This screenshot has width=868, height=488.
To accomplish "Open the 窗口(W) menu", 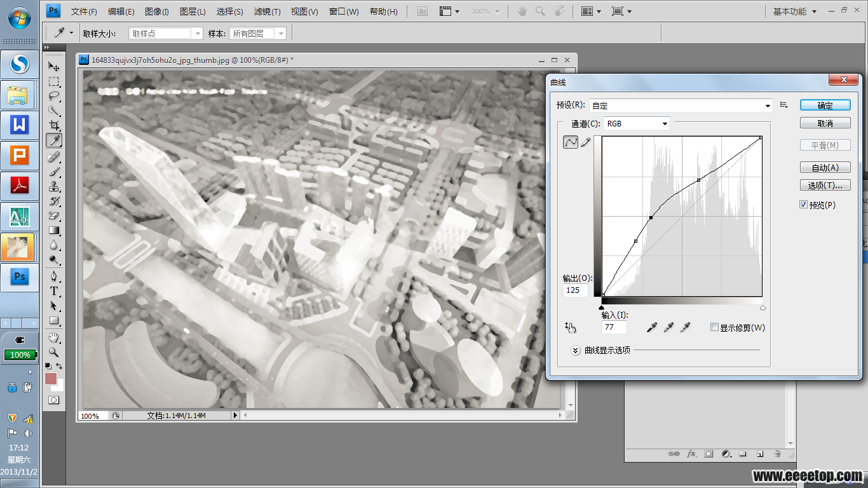I will (344, 11).
